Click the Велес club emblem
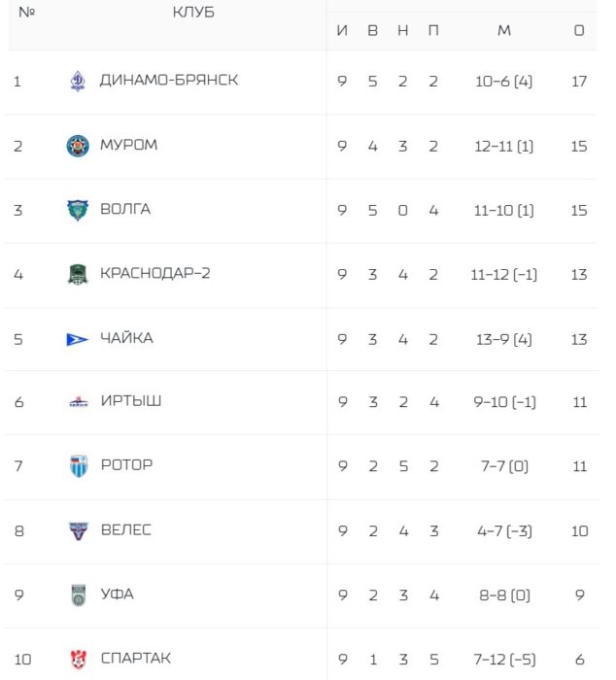 click(x=79, y=530)
